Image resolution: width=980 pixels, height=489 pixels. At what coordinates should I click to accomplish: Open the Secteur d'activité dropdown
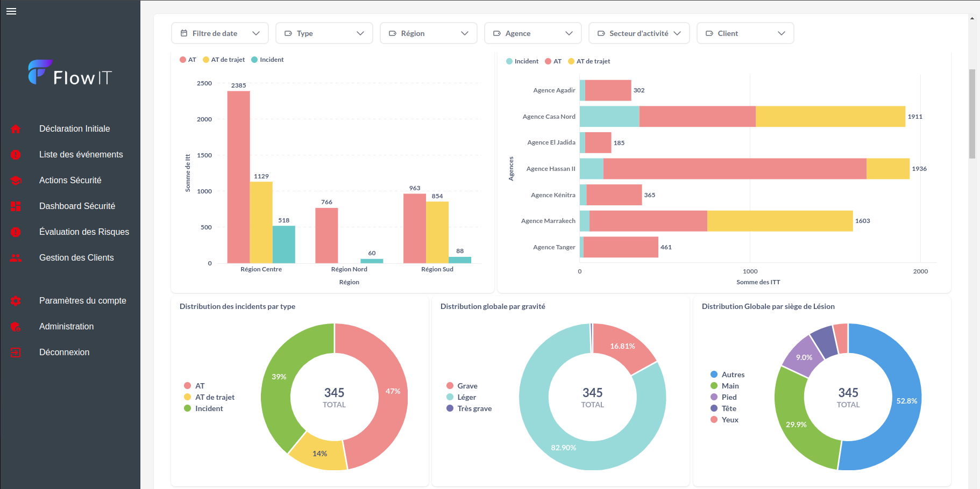coord(638,33)
